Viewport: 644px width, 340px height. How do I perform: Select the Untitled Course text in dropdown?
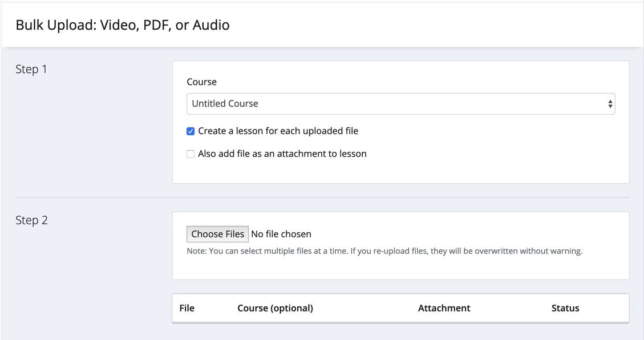[x=225, y=103]
